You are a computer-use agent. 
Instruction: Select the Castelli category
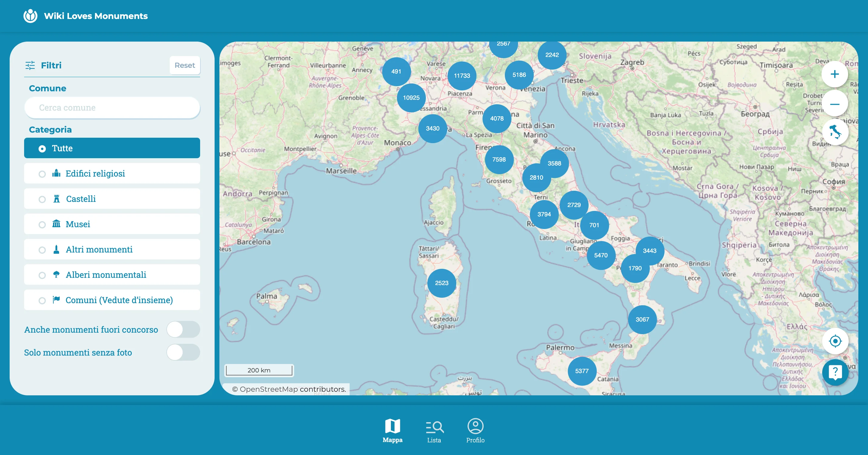(112, 199)
